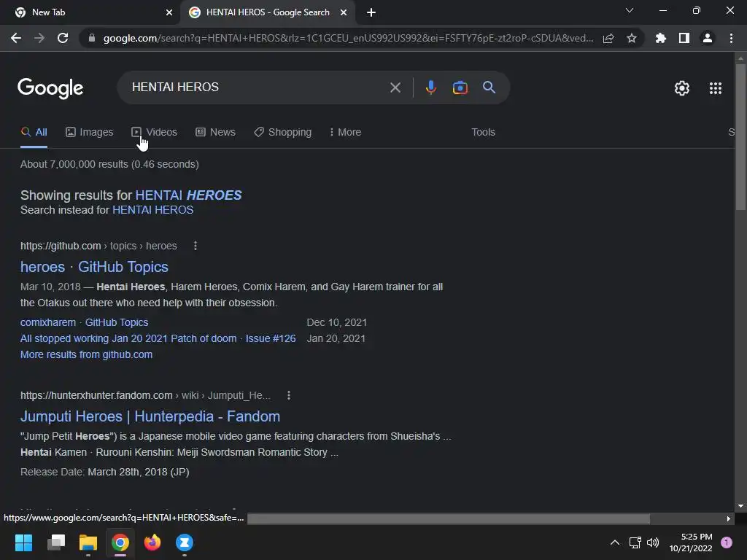This screenshot has width=747, height=560.
Task: Open Google quick settings gear
Action: (682, 88)
